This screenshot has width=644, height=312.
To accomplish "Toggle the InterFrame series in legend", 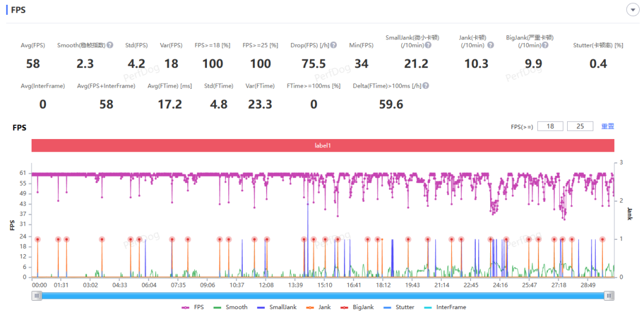I will coord(445,307).
